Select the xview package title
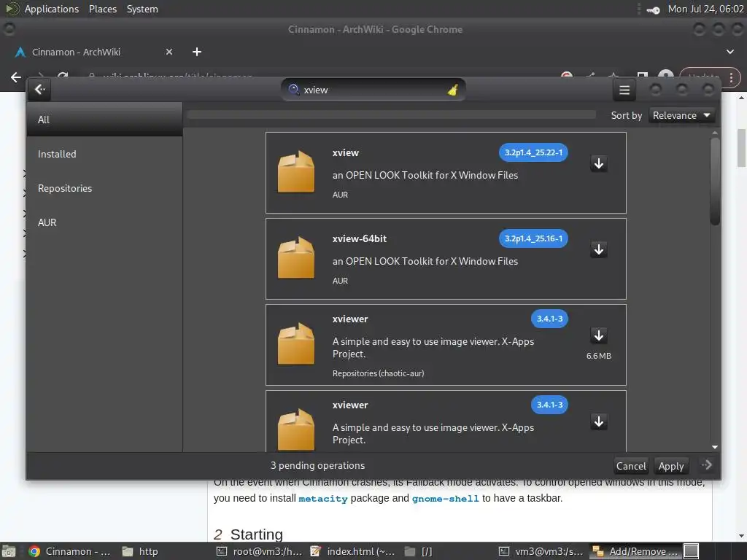This screenshot has width=747, height=560. click(345, 153)
